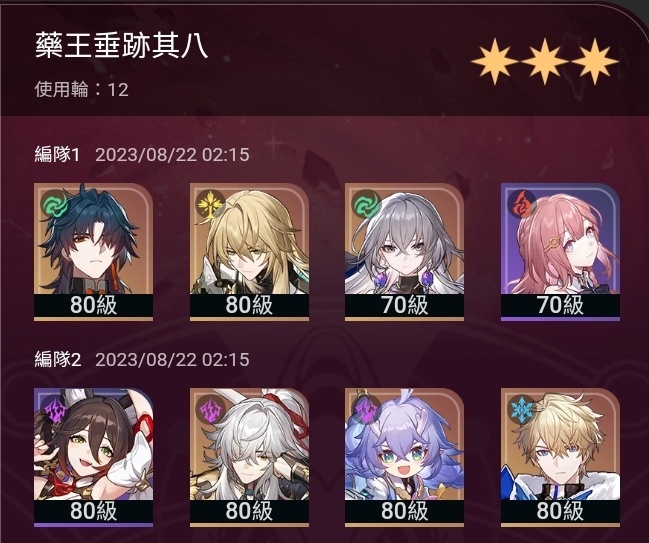Viewport: 649px width, 543px height.
Task: Click the Wind element icon on Bronya's card
Action: point(367,204)
